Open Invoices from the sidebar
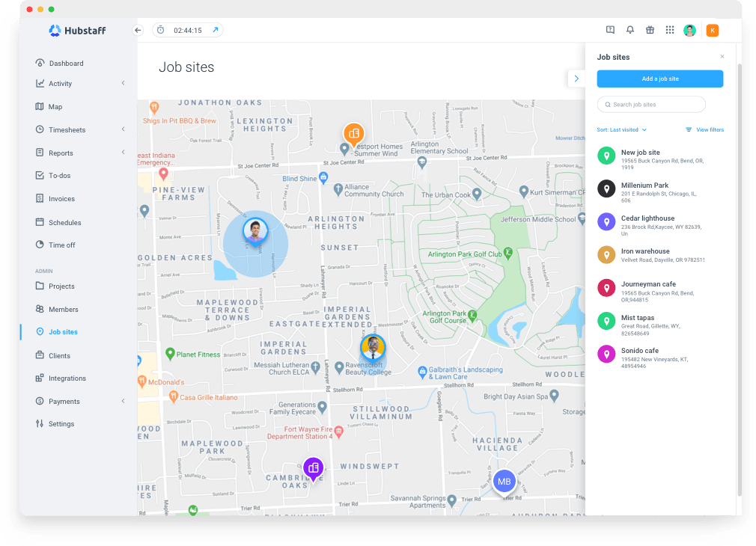The width and height of the screenshot is (756, 546). coord(65,198)
